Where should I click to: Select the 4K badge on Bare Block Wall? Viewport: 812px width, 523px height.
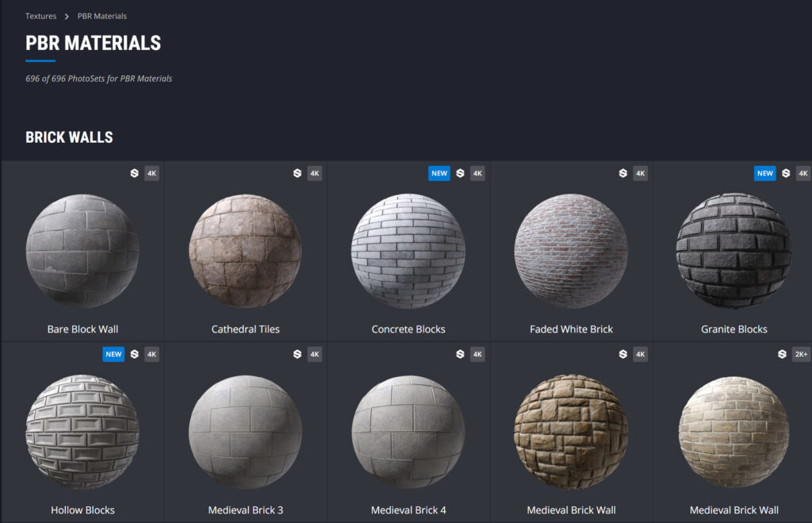(151, 173)
